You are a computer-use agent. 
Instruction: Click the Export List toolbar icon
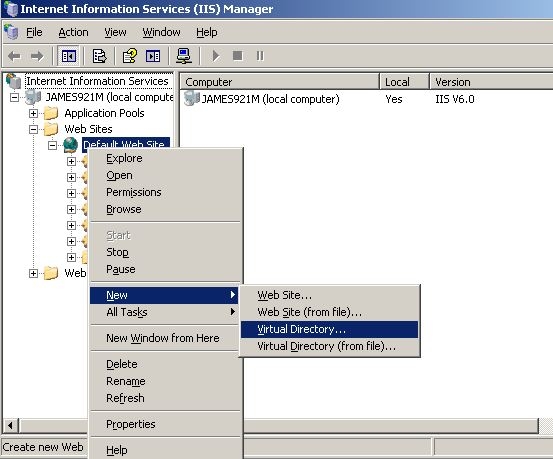point(99,56)
